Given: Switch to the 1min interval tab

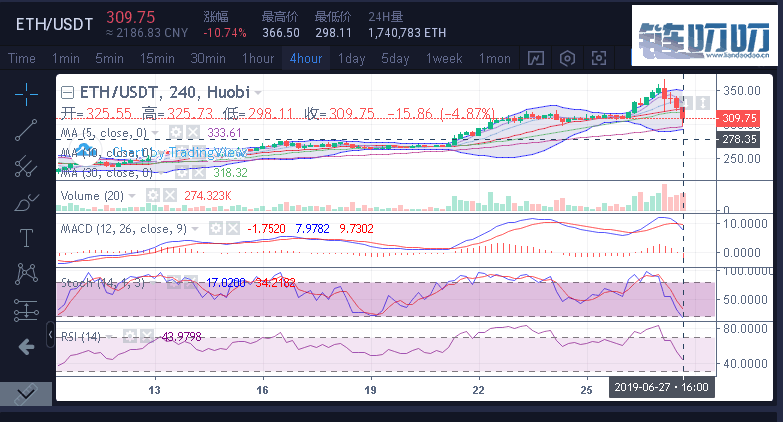Looking at the screenshot, I should point(65,58).
